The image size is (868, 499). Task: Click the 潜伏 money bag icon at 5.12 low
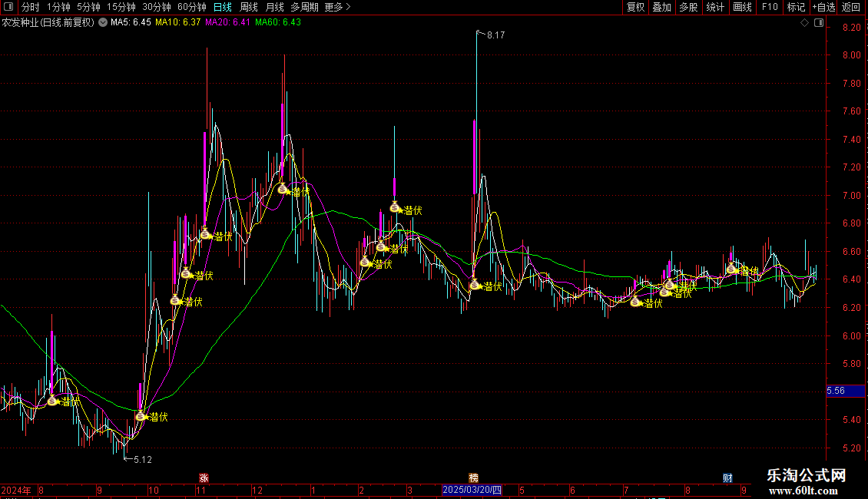[141, 416]
